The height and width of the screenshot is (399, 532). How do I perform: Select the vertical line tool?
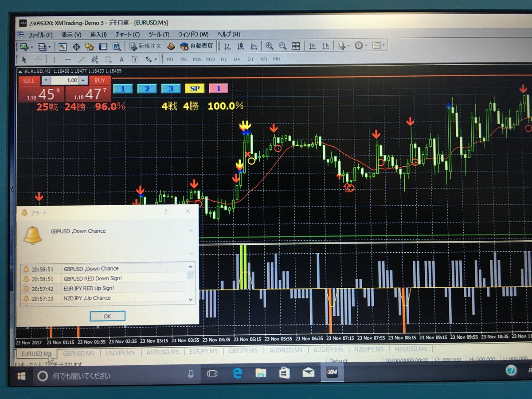click(54, 59)
